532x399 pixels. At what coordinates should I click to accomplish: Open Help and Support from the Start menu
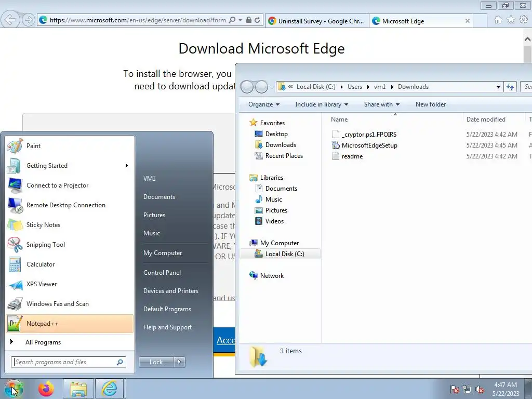(167, 327)
